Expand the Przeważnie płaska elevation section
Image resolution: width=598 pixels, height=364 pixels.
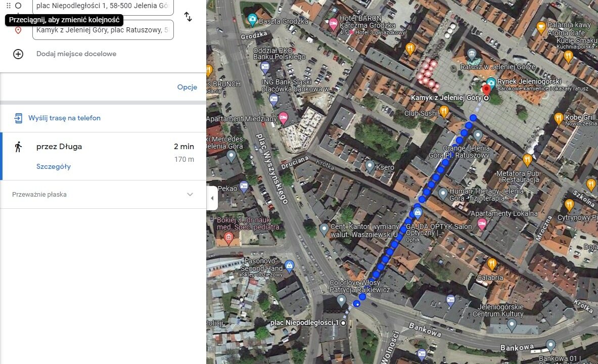coord(190,195)
